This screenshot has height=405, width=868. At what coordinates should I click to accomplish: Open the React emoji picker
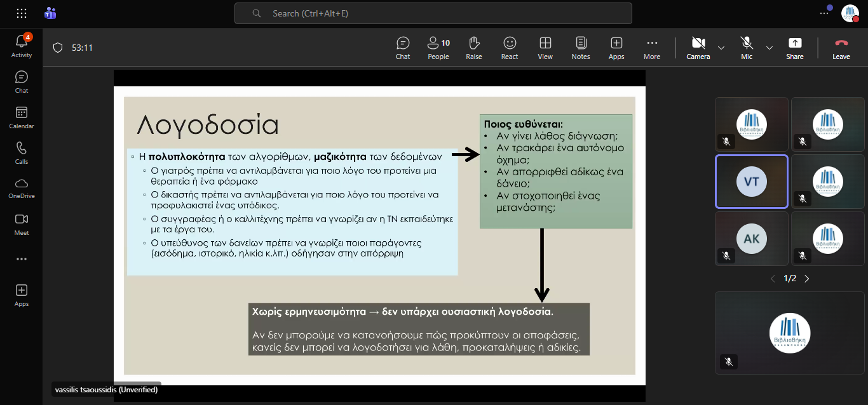pos(509,48)
